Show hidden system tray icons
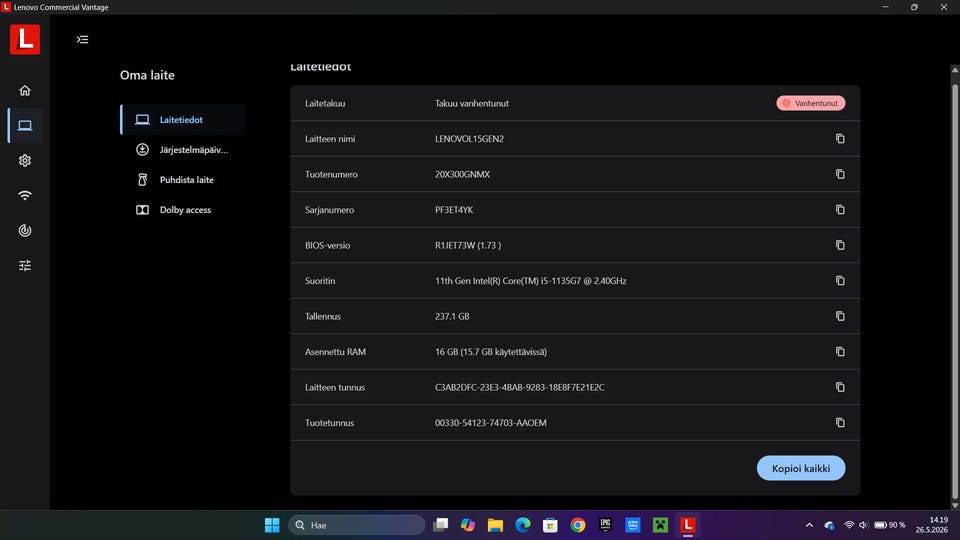This screenshot has width=960, height=540. (x=809, y=525)
